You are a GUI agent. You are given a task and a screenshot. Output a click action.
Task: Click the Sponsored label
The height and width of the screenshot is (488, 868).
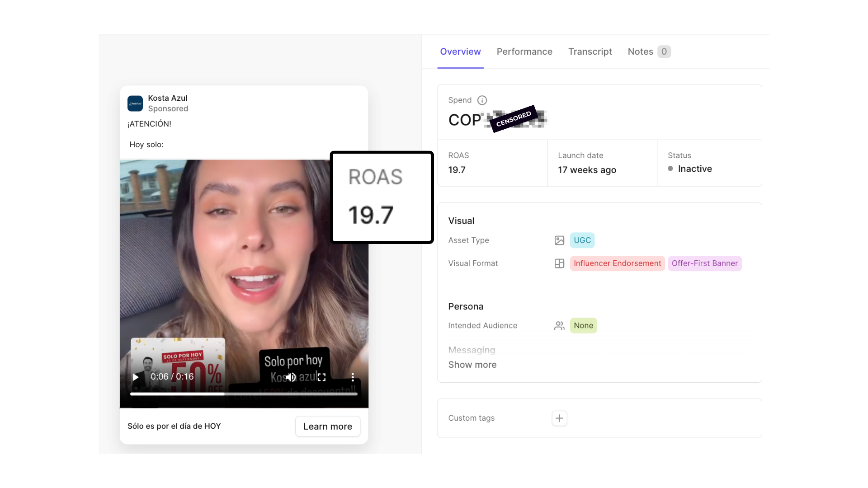168,109
